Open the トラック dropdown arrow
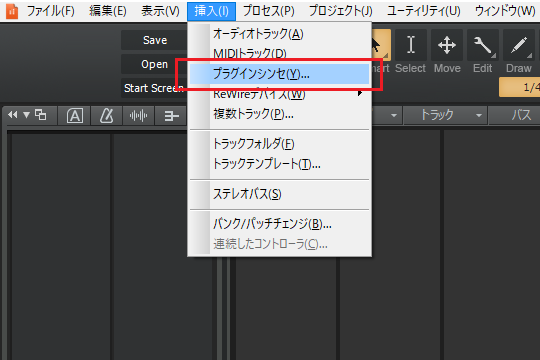Screen dimensions: 540x360 click(479, 115)
